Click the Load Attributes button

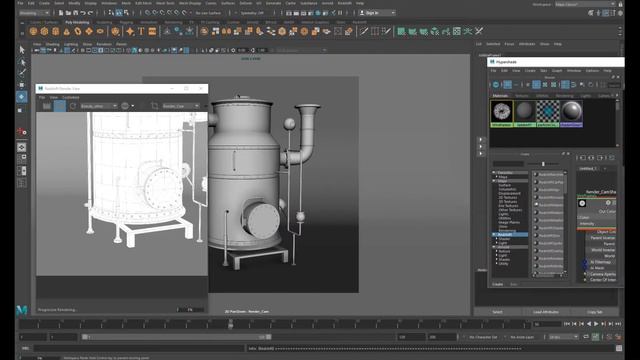click(x=545, y=312)
